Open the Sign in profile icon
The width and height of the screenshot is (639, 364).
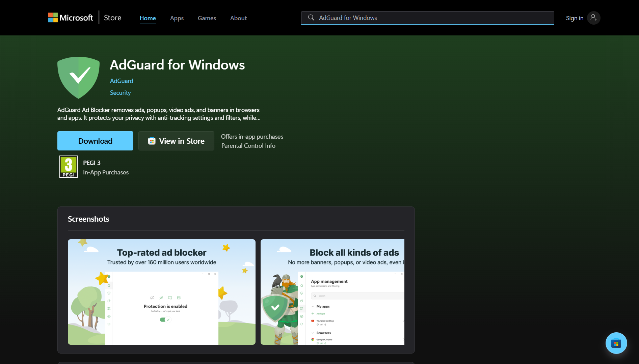tap(594, 18)
